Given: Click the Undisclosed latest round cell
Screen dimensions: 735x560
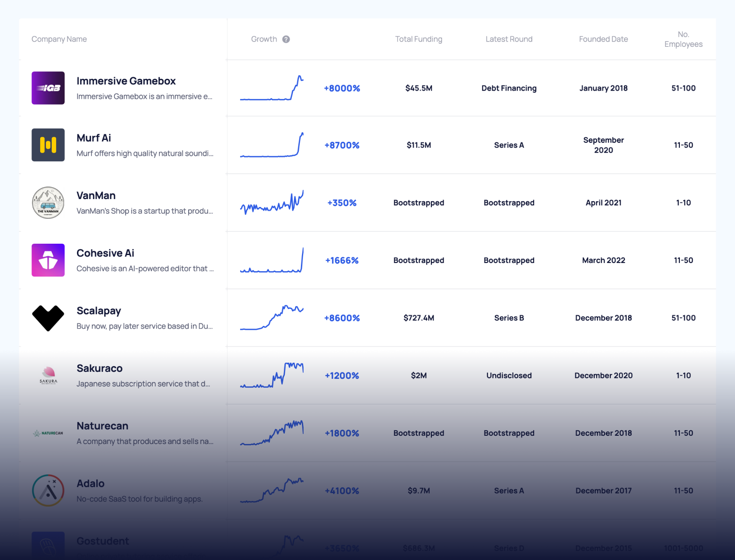Looking at the screenshot, I should pos(509,376).
